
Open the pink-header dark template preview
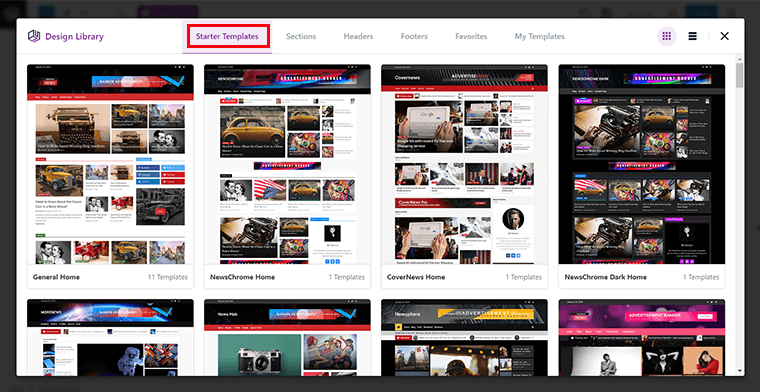point(642,337)
